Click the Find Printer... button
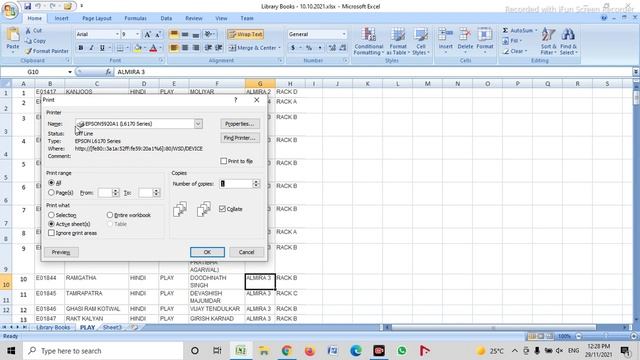Image resolution: width=640 pixels, height=360 pixels. [240, 138]
